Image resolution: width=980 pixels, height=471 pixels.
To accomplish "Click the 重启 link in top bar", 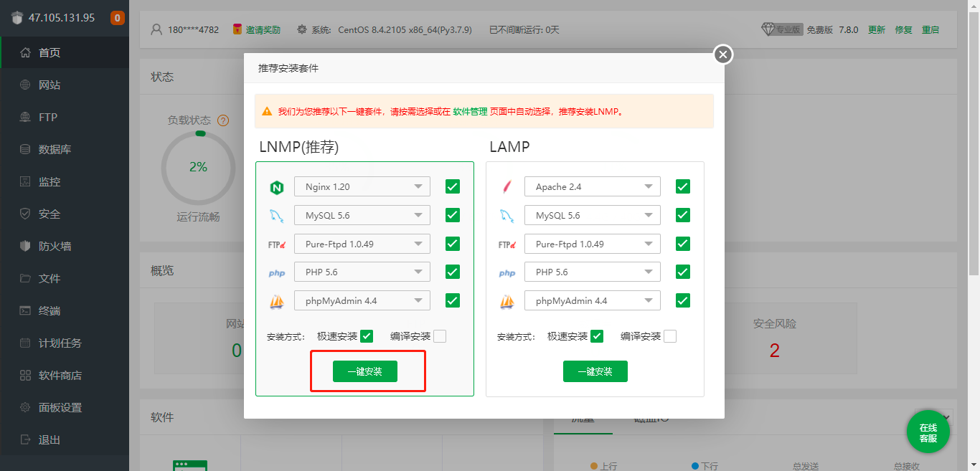I will point(930,29).
